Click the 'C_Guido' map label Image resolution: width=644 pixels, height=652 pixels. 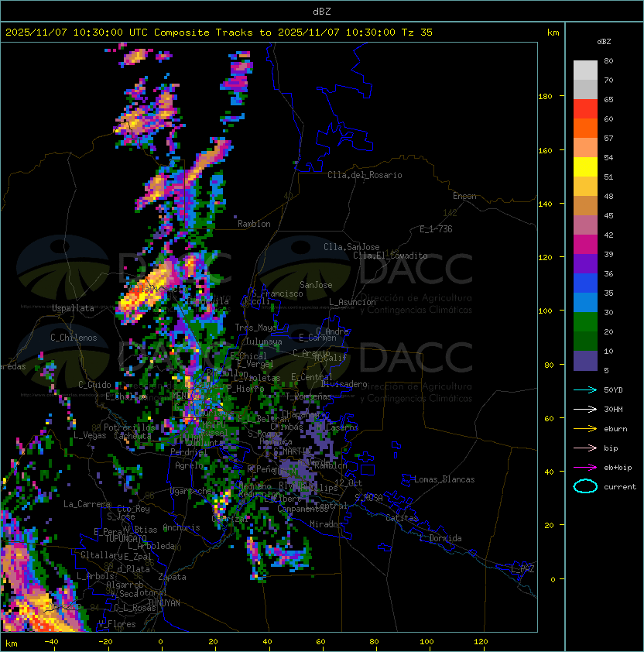pos(94,385)
